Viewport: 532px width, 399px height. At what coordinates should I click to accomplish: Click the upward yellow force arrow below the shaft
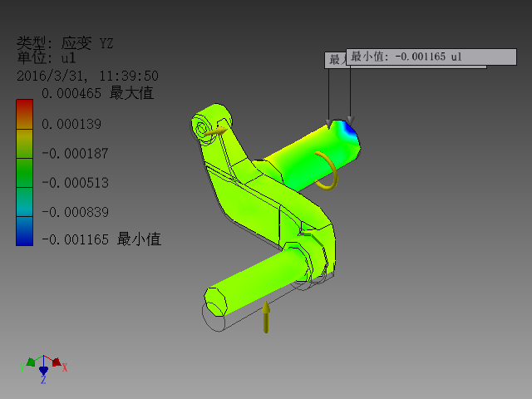coord(266,317)
